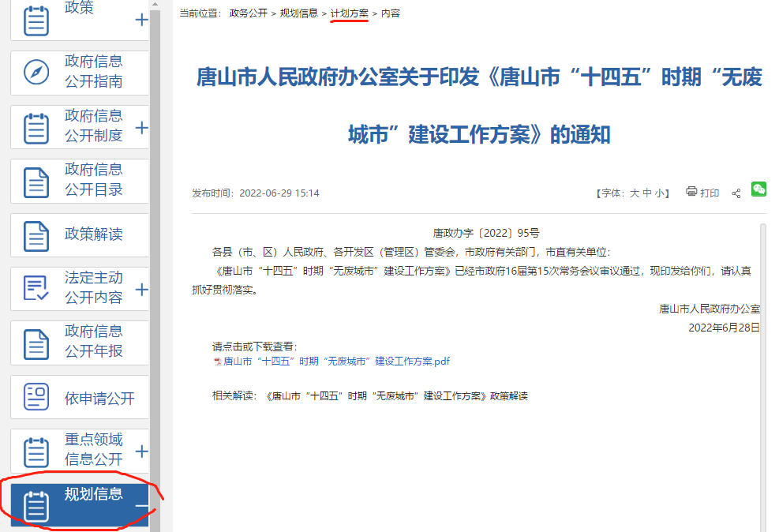Expand the 法定主动公开内容 section
The height and width of the screenshot is (532, 779).
coord(141,287)
